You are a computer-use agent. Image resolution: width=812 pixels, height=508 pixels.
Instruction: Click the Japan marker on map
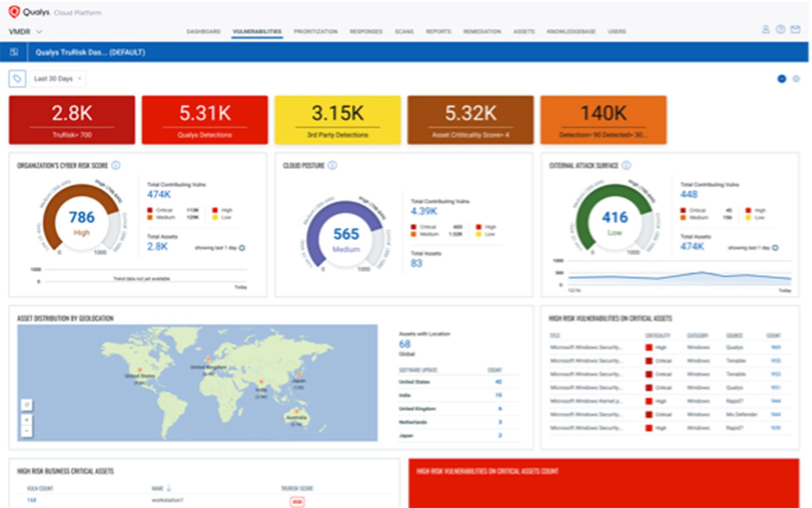tap(299, 375)
